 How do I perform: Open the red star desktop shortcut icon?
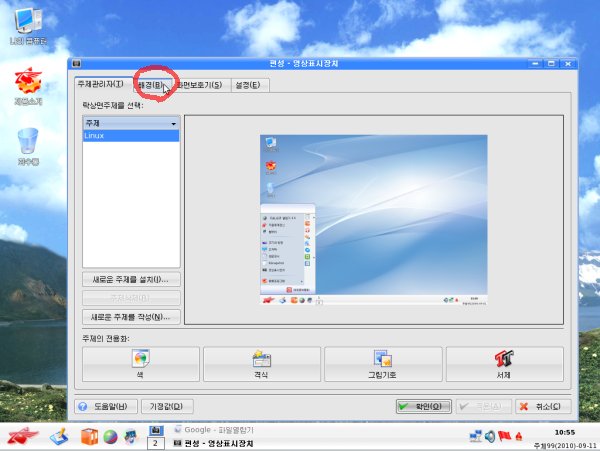(27, 84)
